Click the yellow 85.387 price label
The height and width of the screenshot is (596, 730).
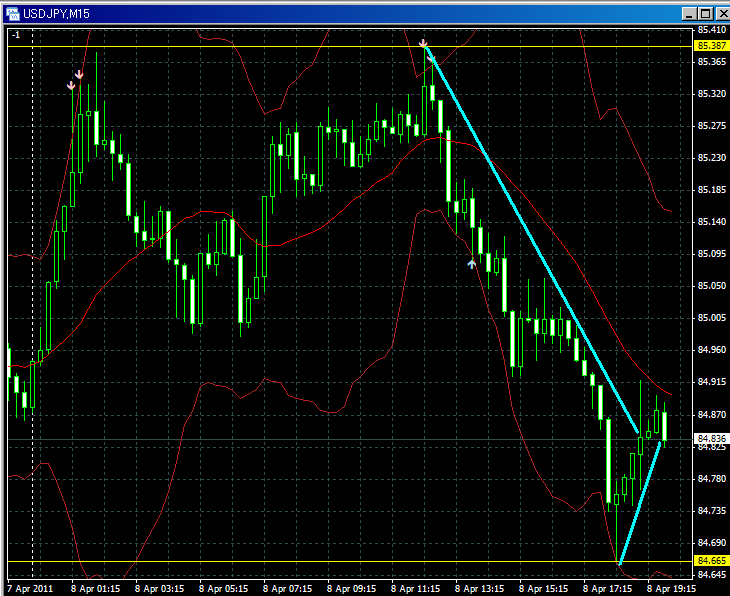click(x=711, y=46)
